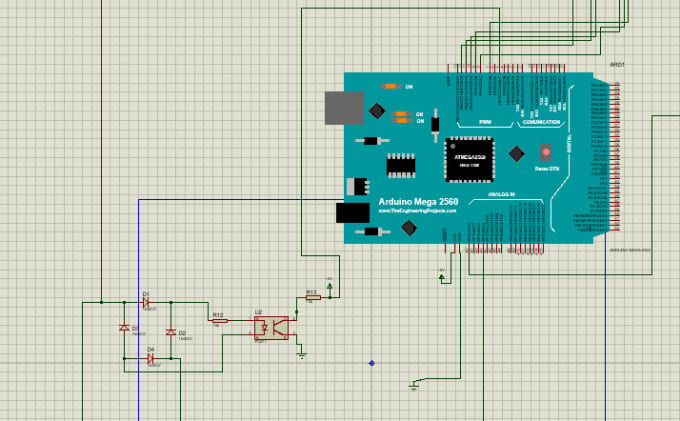The height and width of the screenshot is (421, 680).
Task: Select ground terminal below the Arduino board
Action: click(414, 386)
